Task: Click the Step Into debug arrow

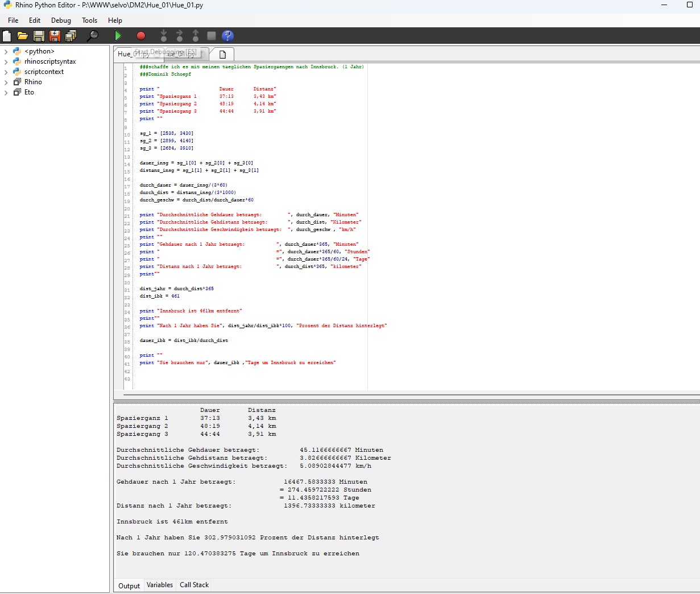Action: tap(163, 35)
